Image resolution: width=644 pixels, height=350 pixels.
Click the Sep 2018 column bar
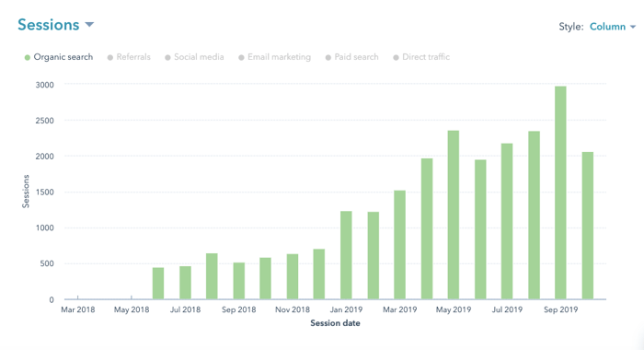(239, 281)
